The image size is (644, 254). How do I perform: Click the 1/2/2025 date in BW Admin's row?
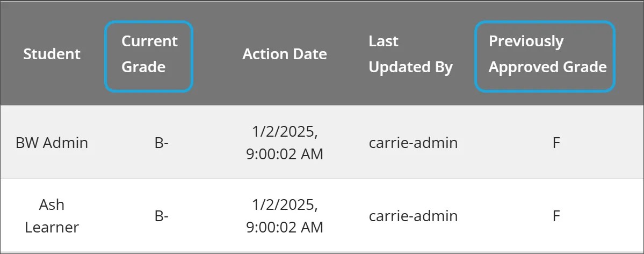click(285, 131)
